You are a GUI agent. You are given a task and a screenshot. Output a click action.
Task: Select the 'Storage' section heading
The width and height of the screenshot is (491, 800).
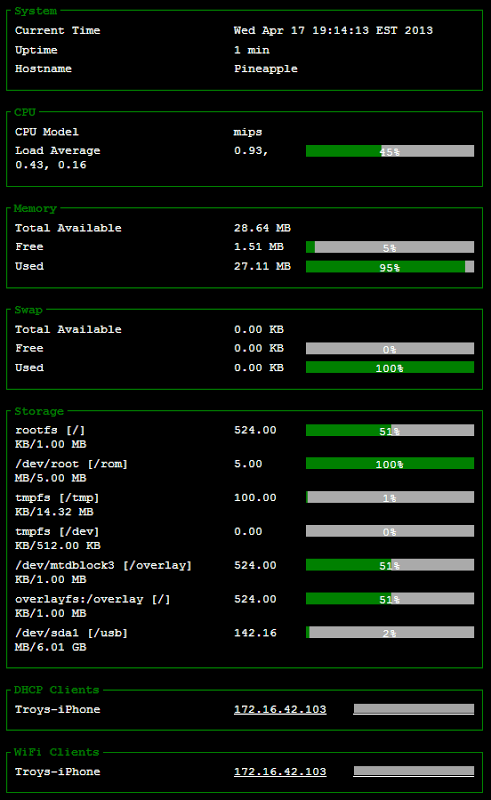[x=39, y=411]
